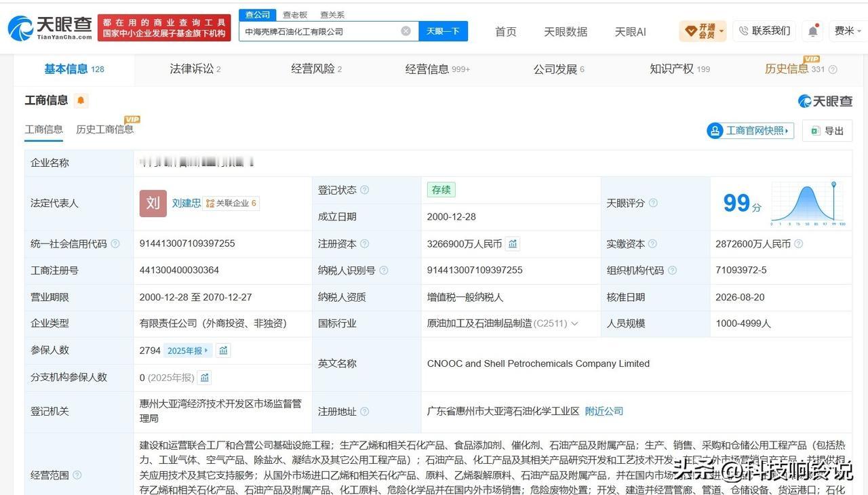Screen dimensions: 868x495
Task: Switch to the 查关系 search tab
Action: pos(332,14)
